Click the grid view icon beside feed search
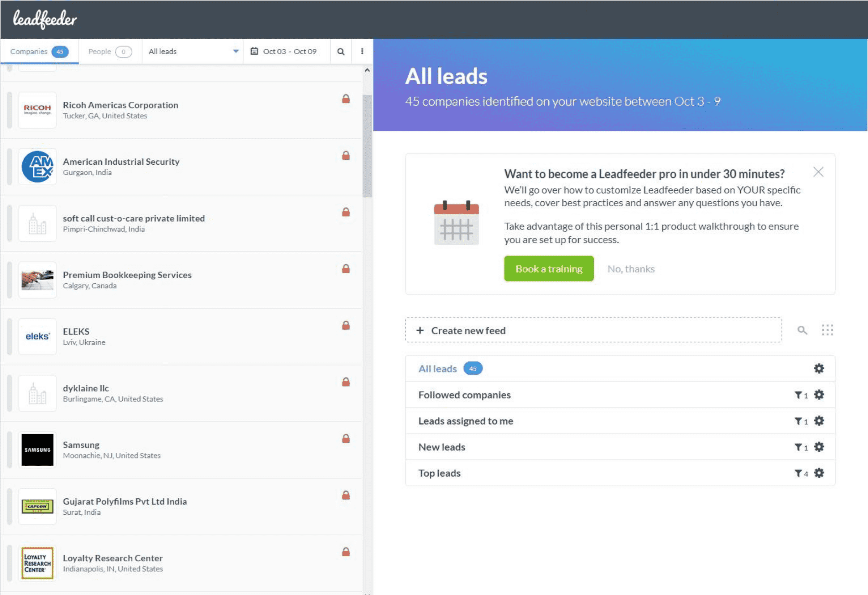This screenshot has height=595, width=868. click(x=827, y=330)
